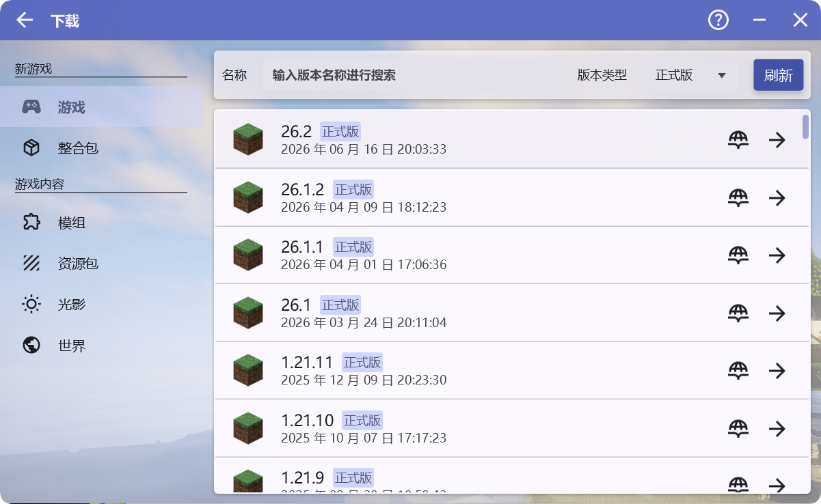Click the version list scrollbar thumb
821x504 pixels.
(x=806, y=127)
